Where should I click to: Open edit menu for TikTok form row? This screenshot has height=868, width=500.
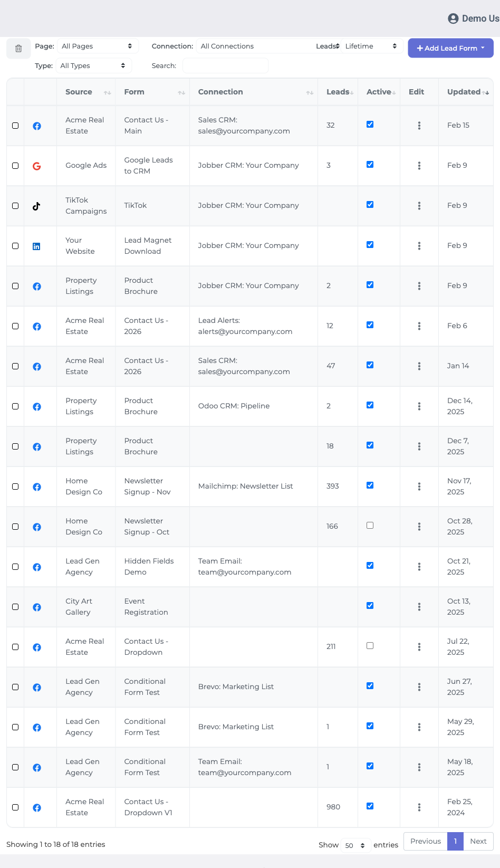click(419, 206)
